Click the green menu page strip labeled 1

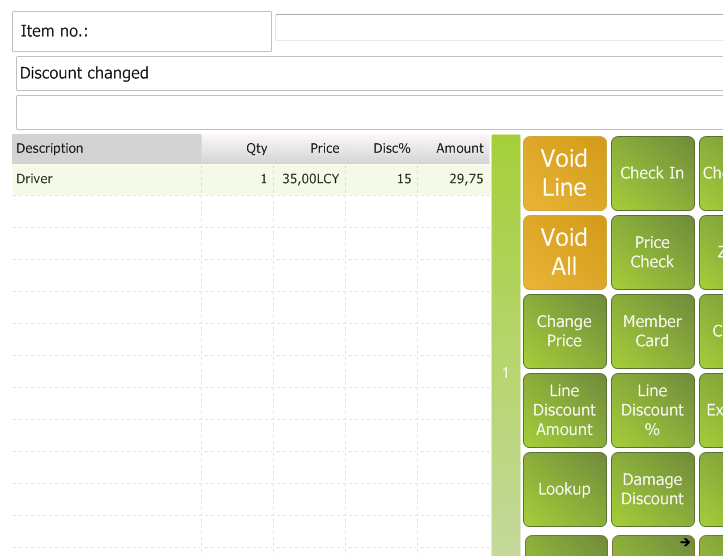pos(506,373)
